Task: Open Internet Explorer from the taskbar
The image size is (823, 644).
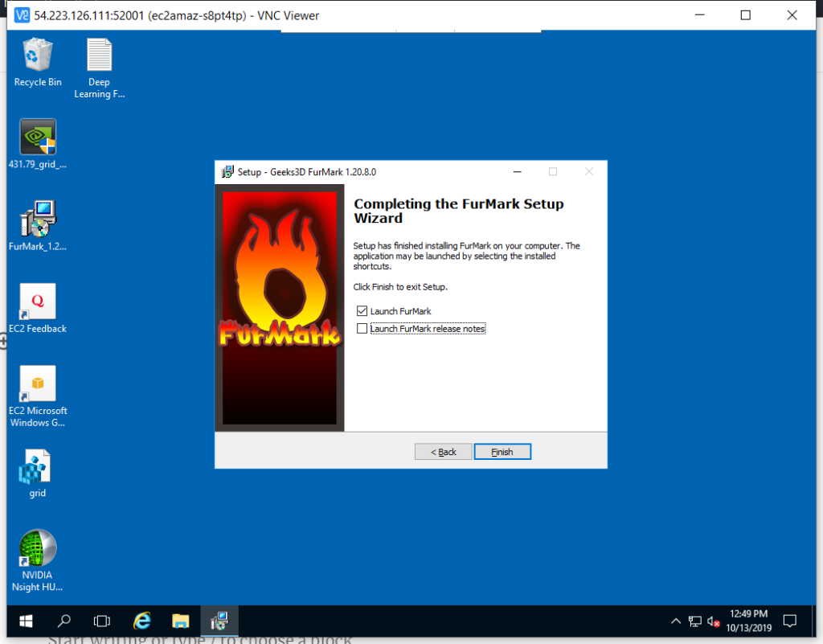Action: [142, 621]
